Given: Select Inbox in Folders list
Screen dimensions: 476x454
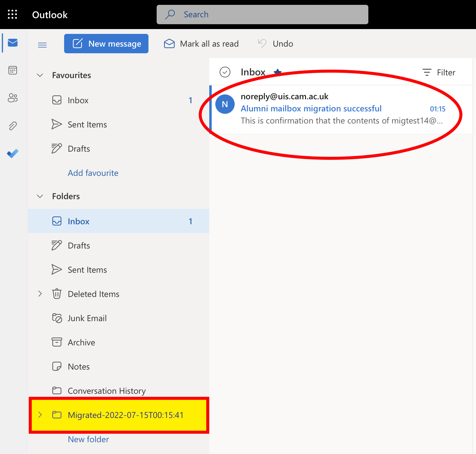Looking at the screenshot, I should click(x=119, y=221).
